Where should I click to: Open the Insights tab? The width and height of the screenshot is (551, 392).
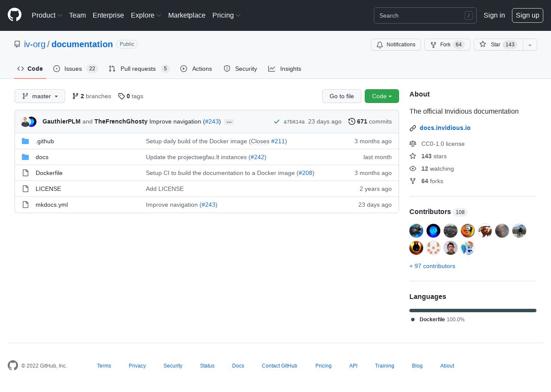285,69
